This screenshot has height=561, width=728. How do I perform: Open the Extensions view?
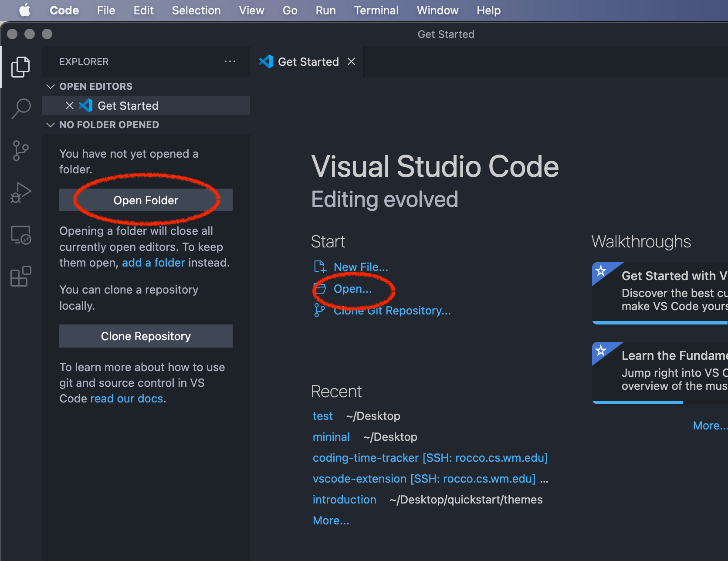[x=20, y=276]
